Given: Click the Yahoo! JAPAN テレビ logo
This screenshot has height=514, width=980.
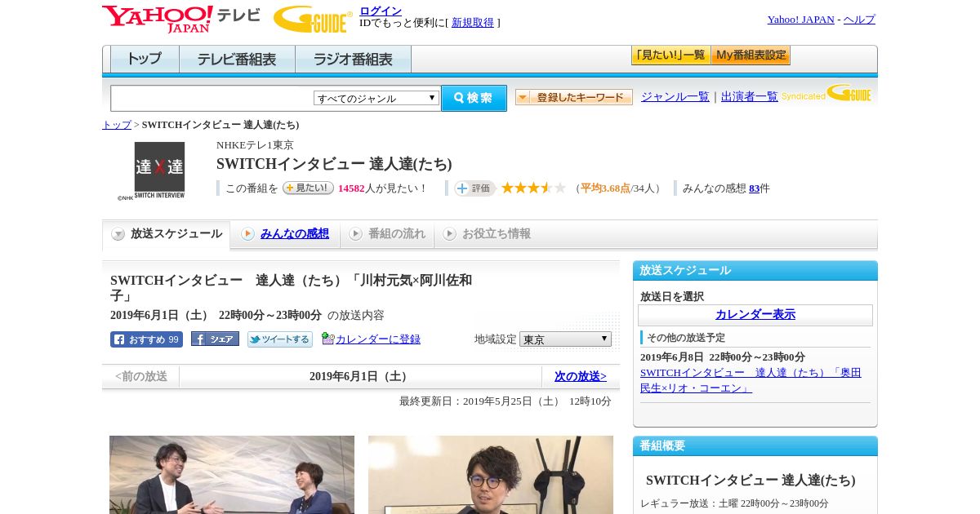Looking at the screenshot, I should pyautogui.click(x=181, y=19).
